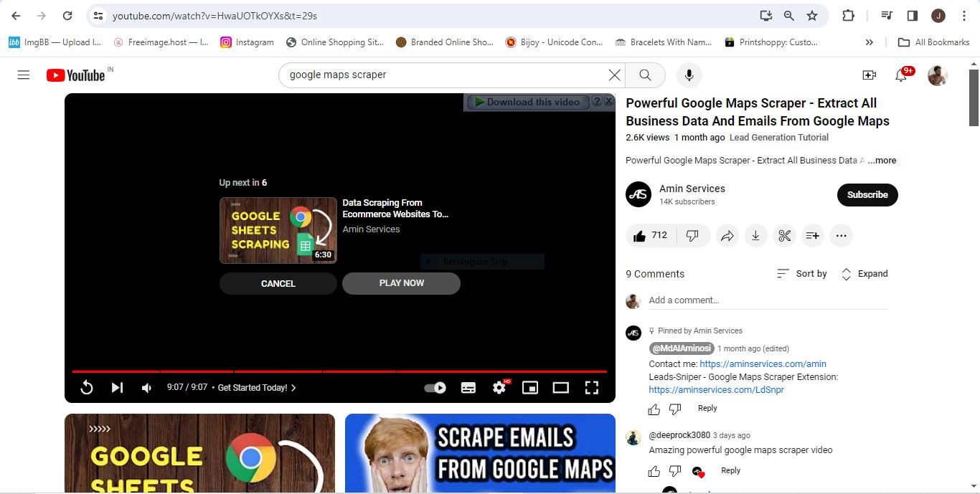Open Data Scraping up-next thumbnail
The image size is (980, 494).
point(278,230)
